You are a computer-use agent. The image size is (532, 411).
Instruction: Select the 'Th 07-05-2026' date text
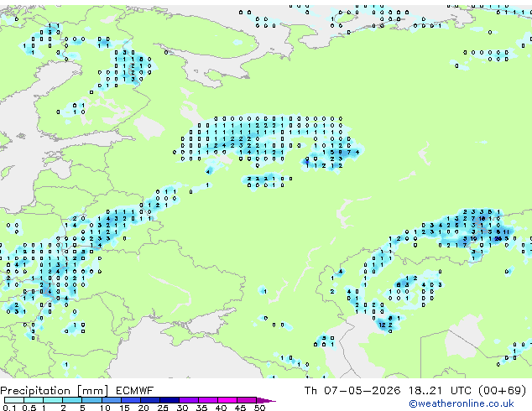352,391
